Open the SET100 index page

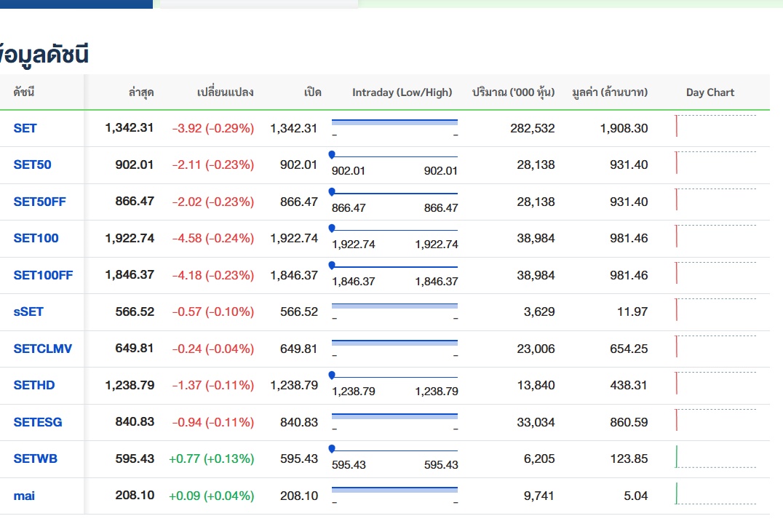click(x=36, y=238)
